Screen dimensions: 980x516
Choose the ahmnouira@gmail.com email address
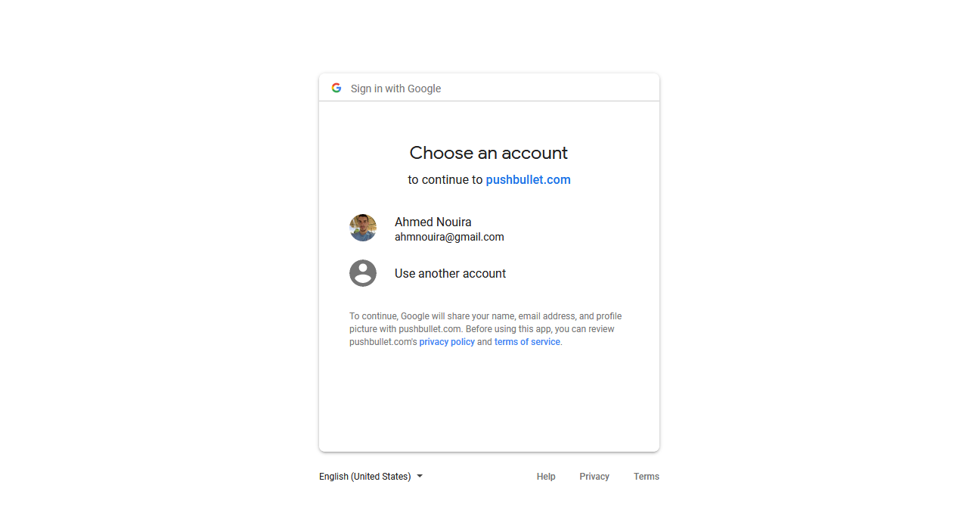pyautogui.click(x=449, y=237)
